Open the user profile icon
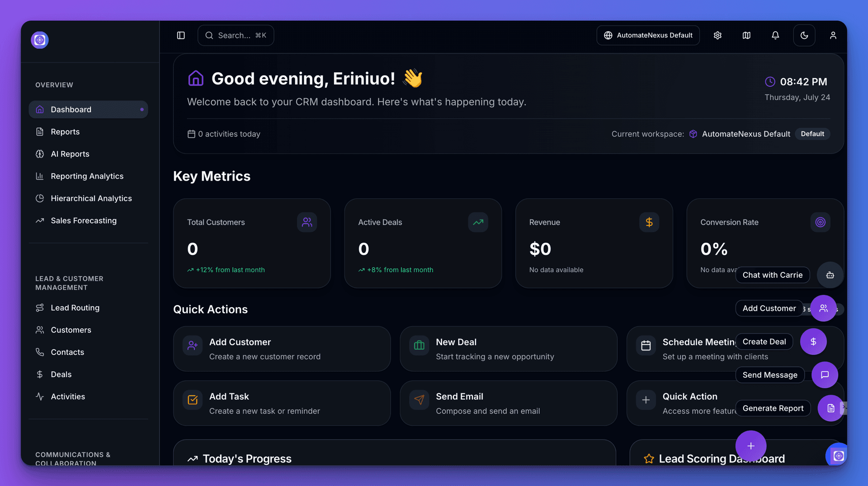Screen dimensions: 868x486 (833, 35)
